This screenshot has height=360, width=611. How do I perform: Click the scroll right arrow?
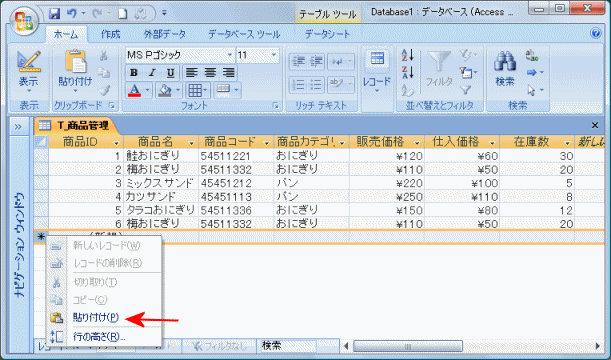pyautogui.click(x=597, y=346)
